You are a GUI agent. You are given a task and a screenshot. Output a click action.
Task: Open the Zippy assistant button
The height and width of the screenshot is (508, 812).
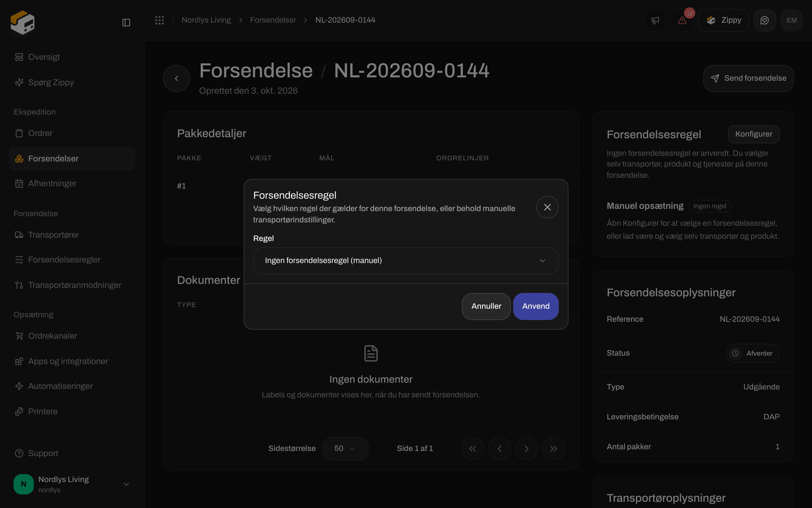tap(723, 20)
